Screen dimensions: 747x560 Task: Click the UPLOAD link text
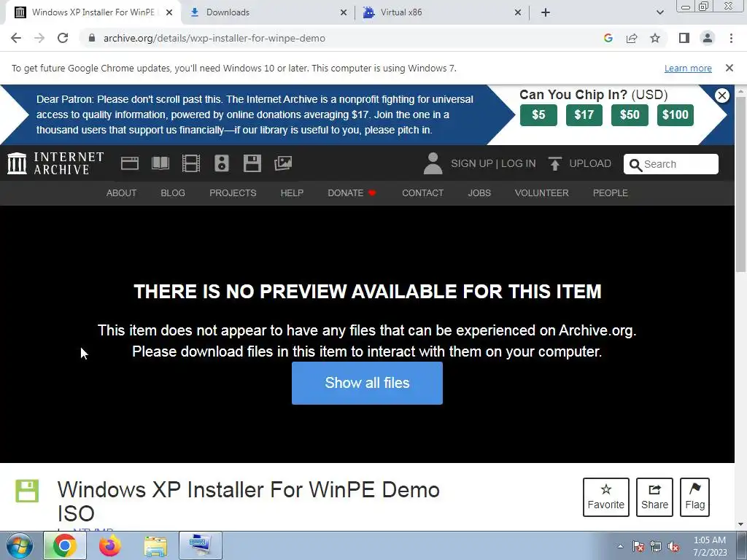click(590, 163)
